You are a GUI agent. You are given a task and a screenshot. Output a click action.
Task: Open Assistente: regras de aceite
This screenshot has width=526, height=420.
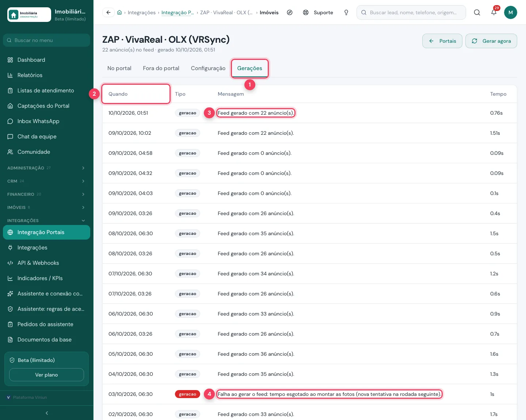click(x=46, y=309)
